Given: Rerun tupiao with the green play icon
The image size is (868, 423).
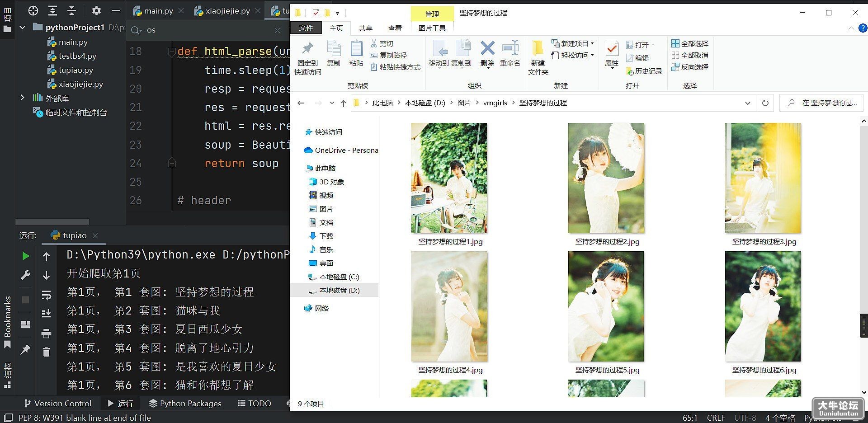Looking at the screenshot, I should tap(26, 256).
